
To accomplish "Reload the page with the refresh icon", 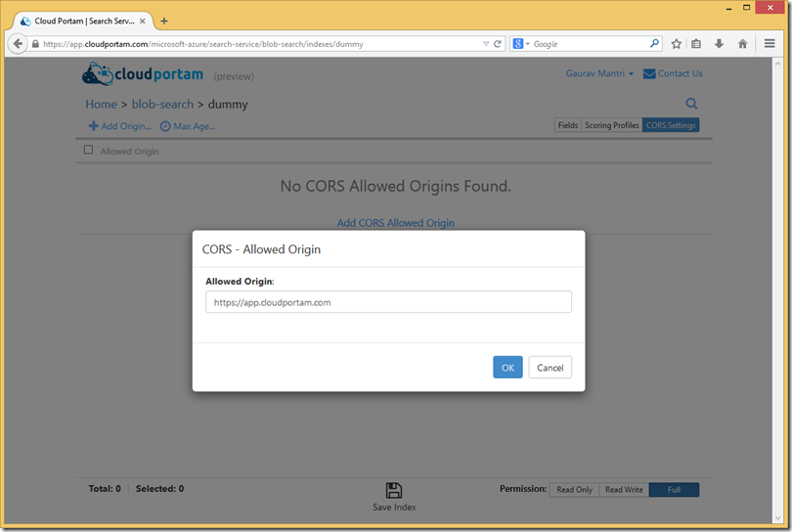I will [x=498, y=44].
